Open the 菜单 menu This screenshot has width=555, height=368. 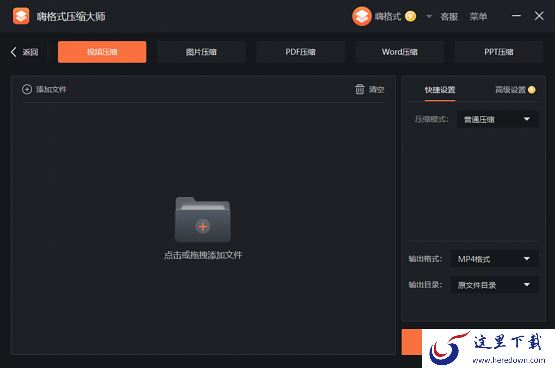click(x=478, y=17)
